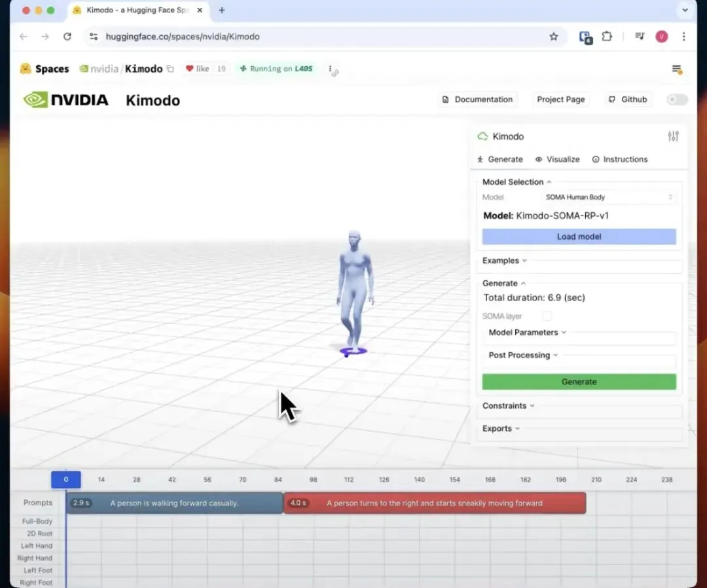Screen dimensions: 707x588
Task: Expand the Examples section
Action: tap(505, 261)
